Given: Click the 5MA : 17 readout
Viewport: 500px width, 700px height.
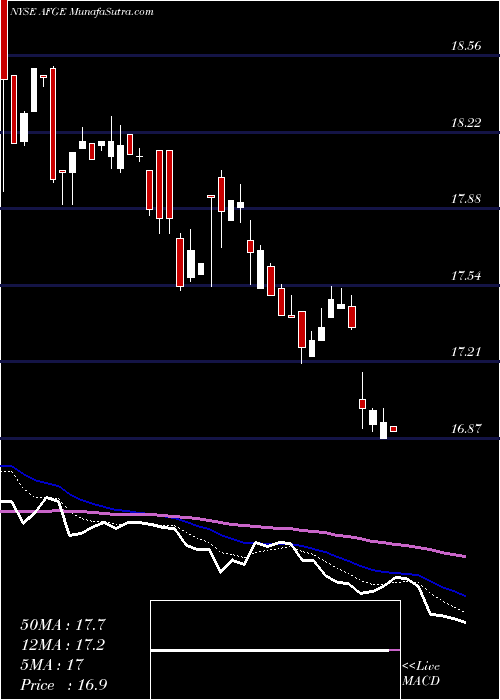Looking at the screenshot, I should (x=52, y=665).
